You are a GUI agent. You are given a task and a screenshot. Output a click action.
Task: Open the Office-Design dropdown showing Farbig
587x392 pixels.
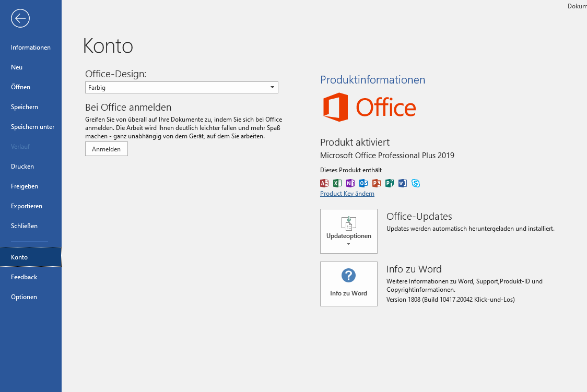point(181,88)
